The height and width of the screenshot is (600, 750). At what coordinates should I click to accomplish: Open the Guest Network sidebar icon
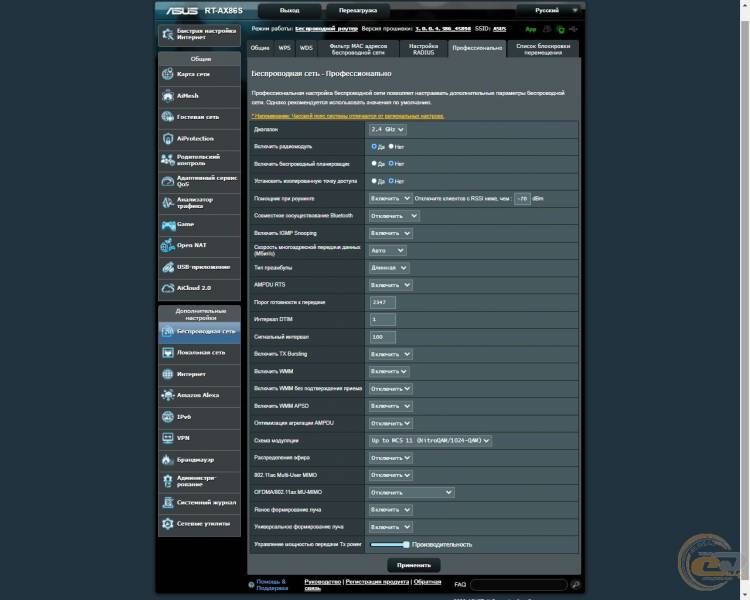click(167, 117)
